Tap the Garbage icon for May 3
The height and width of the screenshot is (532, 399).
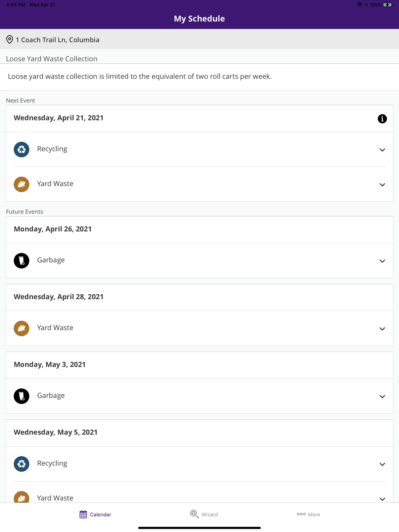click(x=22, y=396)
